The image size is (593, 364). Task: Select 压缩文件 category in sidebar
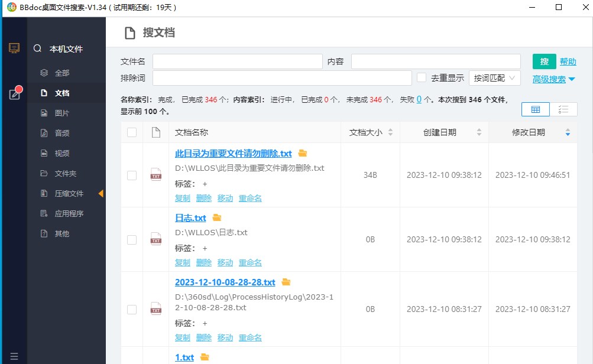point(69,193)
